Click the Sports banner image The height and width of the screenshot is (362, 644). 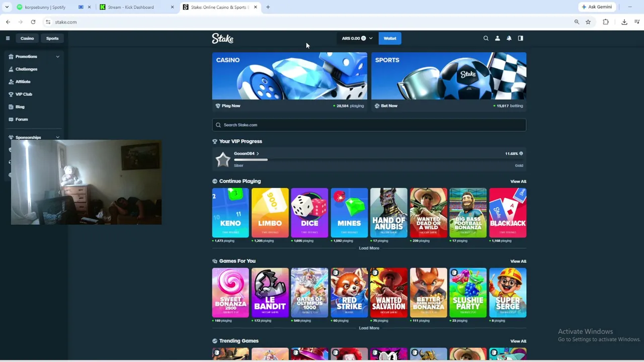click(x=449, y=76)
